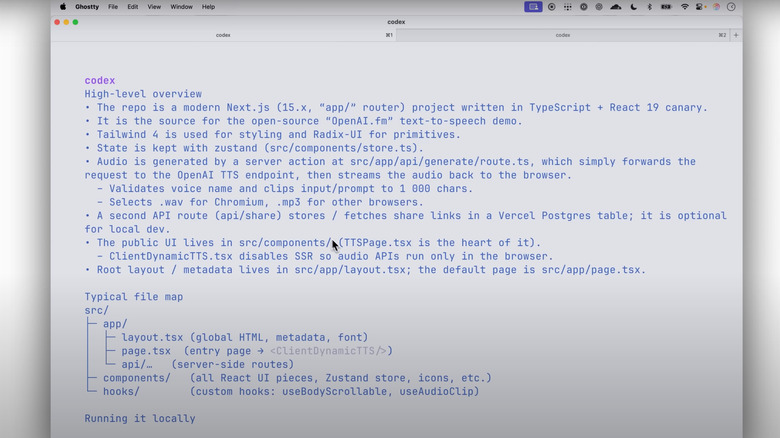
Task: Toggle Do Not Disturb moon icon
Action: (x=633, y=7)
